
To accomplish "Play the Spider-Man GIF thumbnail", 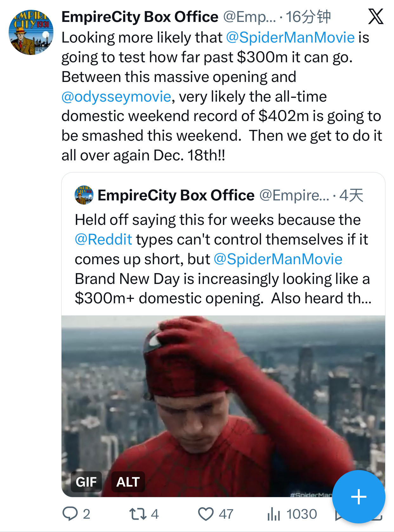I will tap(223, 406).
